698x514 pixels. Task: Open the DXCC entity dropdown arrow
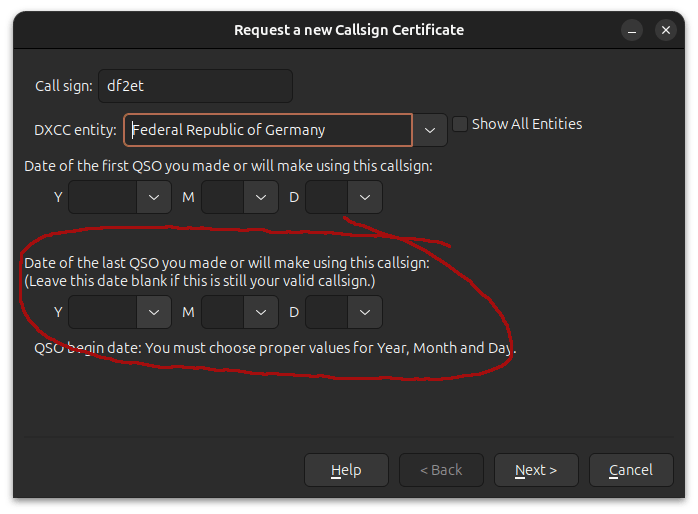(430, 130)
